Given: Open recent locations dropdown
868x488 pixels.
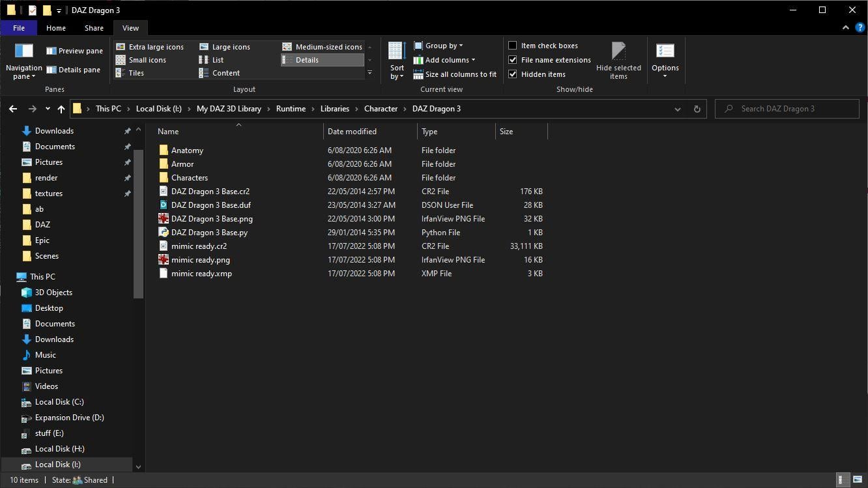Looking at the screenshot, I should (48, 109).
